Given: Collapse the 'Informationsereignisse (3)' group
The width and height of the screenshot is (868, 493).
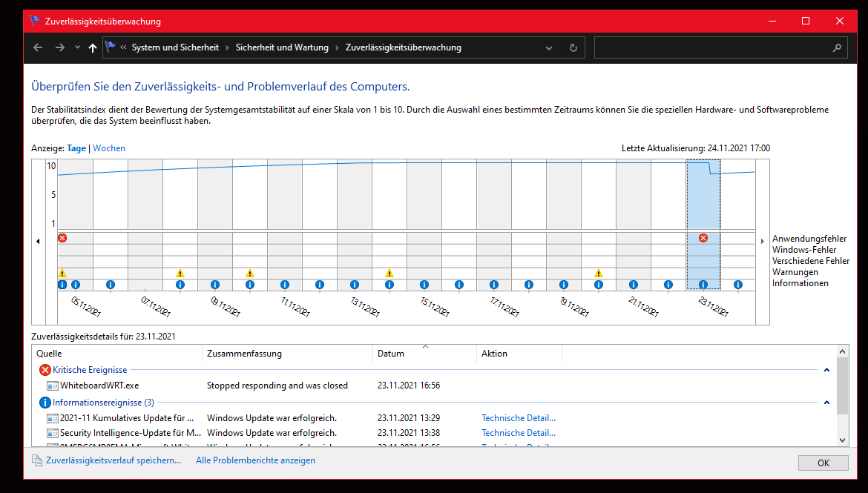Looking at the screenshot, I should click(x=826, y=403).
